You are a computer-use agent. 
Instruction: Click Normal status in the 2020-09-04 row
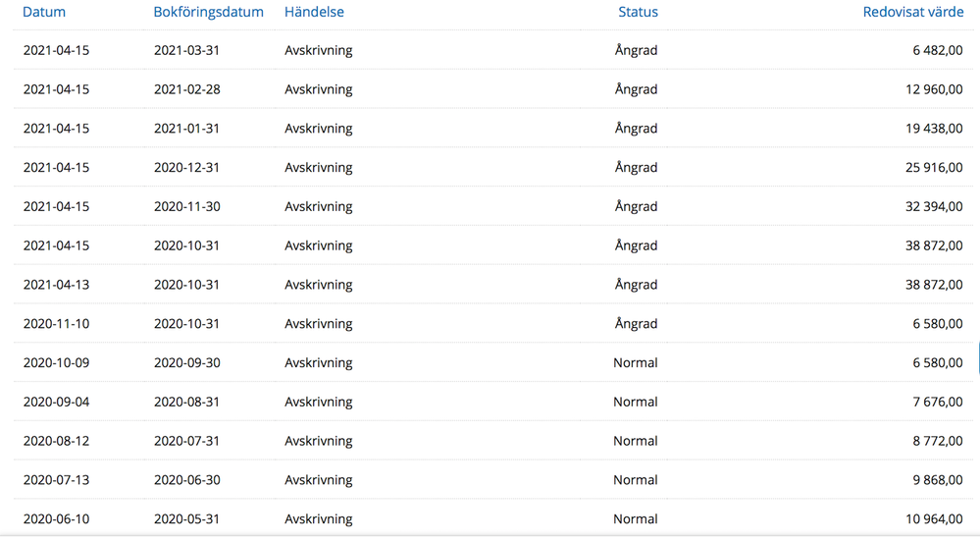pos(636,402)
